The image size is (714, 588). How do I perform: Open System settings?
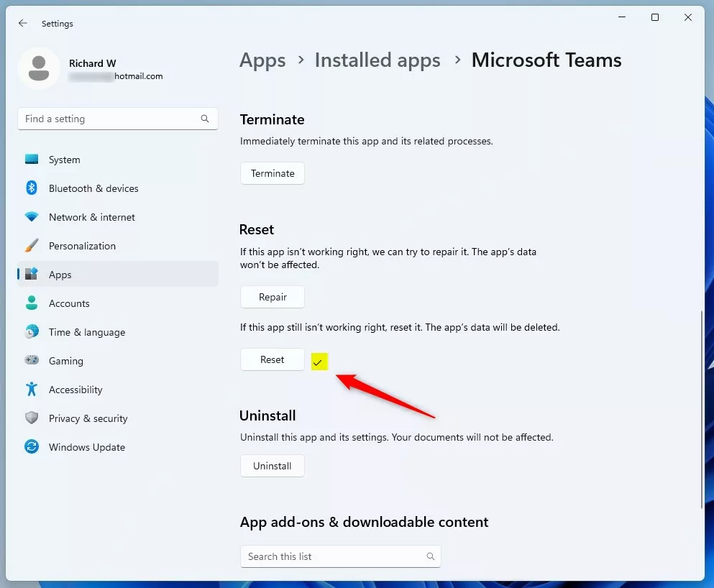(x=118, y=160)
